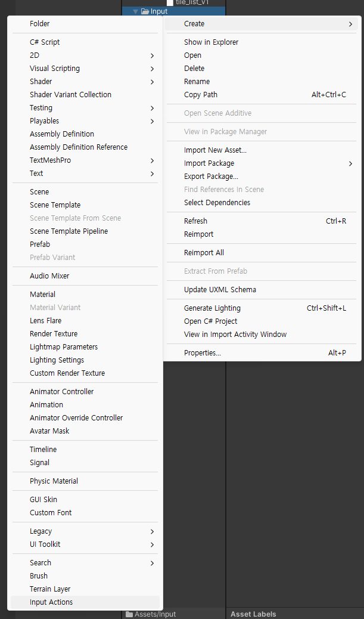Select the Brush entry
The width and height of the screenshot is (364, 619).
(x=85, y=575)
